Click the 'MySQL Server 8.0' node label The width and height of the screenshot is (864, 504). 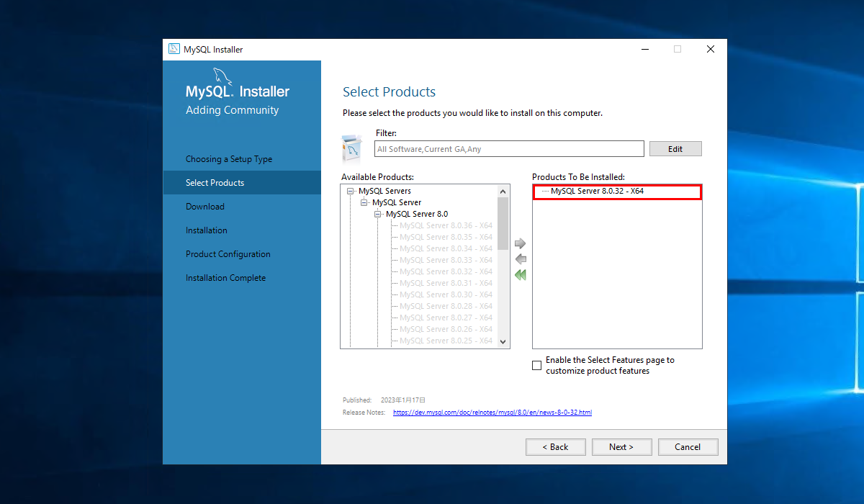(417, 215)
